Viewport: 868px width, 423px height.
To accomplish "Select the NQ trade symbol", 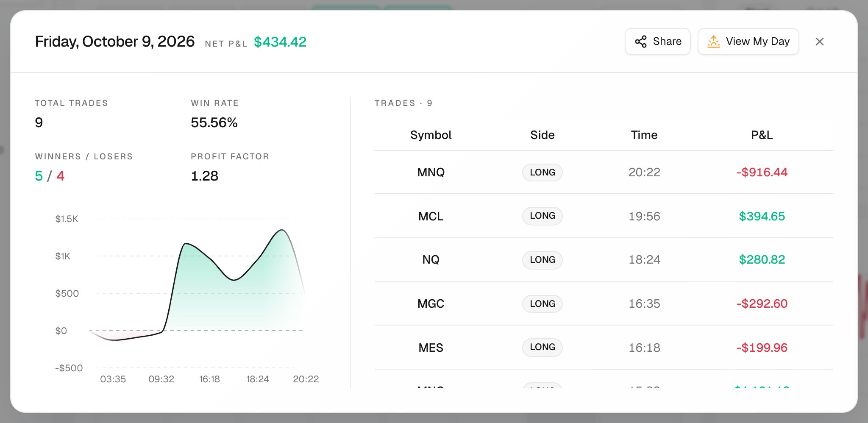I will (x=431, y=259).
